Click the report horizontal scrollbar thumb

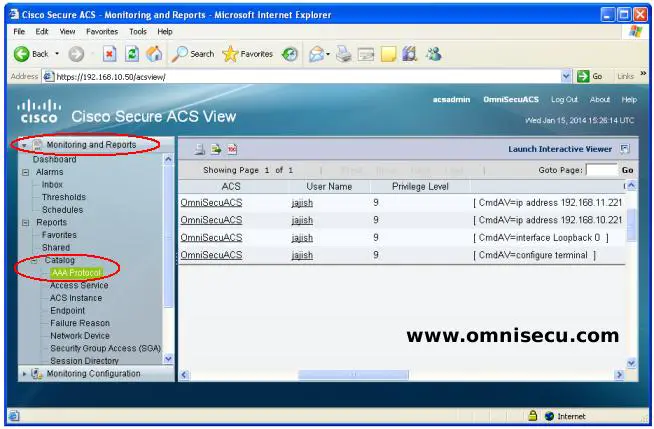(353, 375)
